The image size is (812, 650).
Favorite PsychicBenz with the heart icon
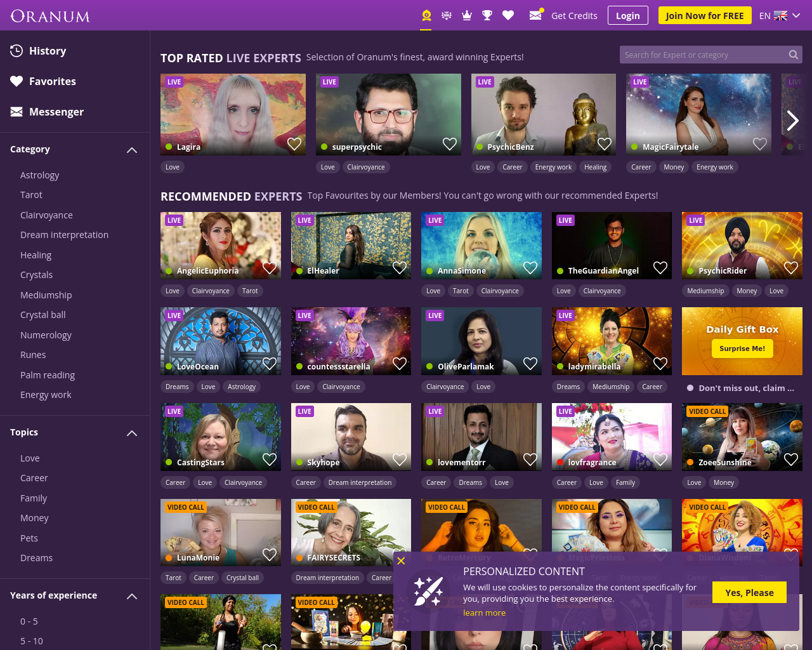point(605,144)
